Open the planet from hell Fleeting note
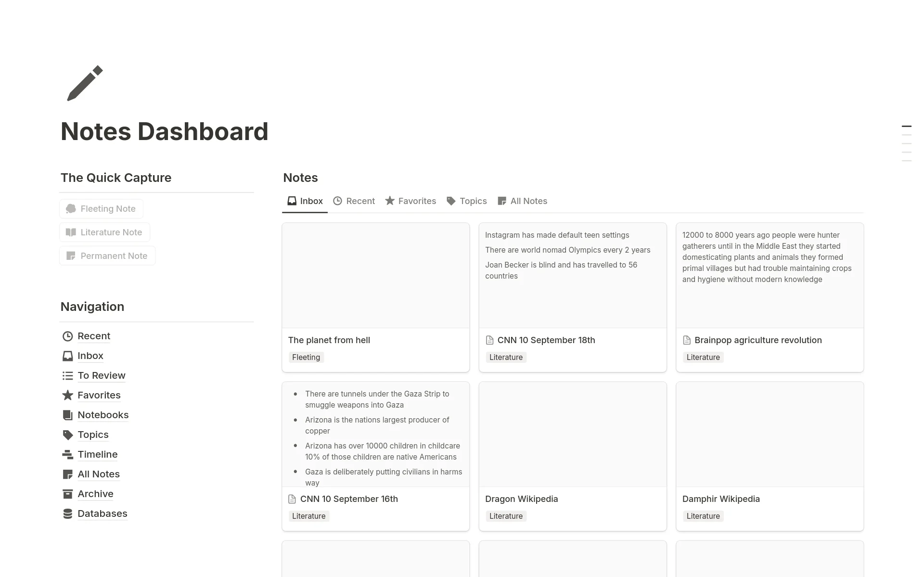 click(328, 340)
